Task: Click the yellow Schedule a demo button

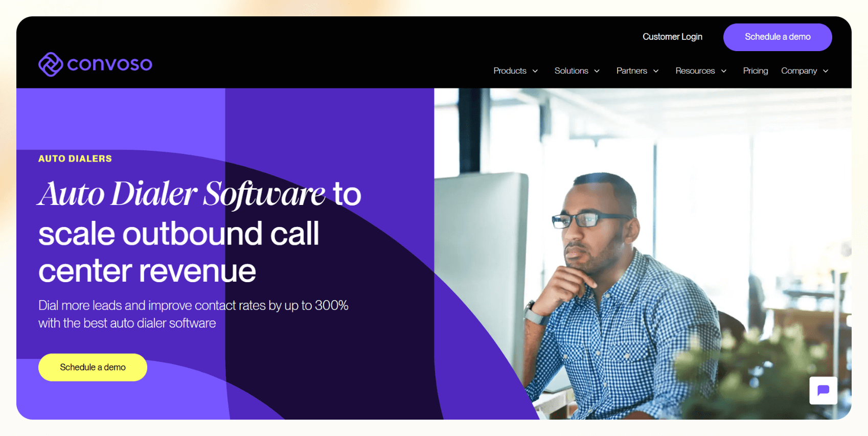Action: [x=93, y=367]
